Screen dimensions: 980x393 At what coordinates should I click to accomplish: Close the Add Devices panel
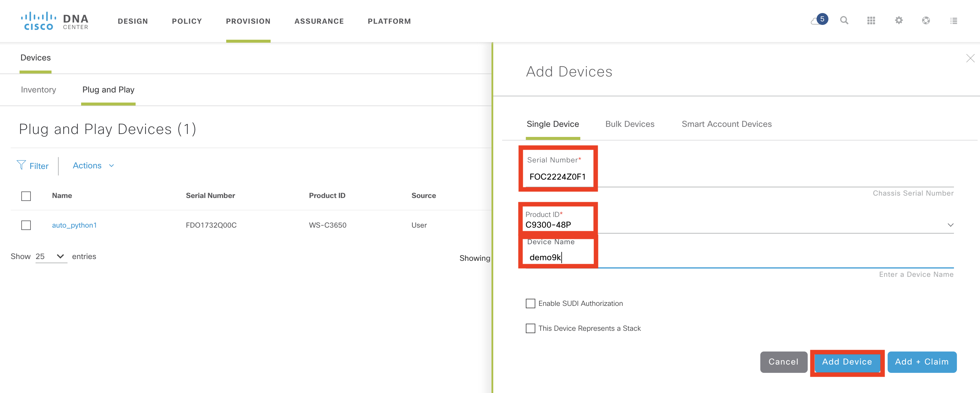tap(970, 58)
